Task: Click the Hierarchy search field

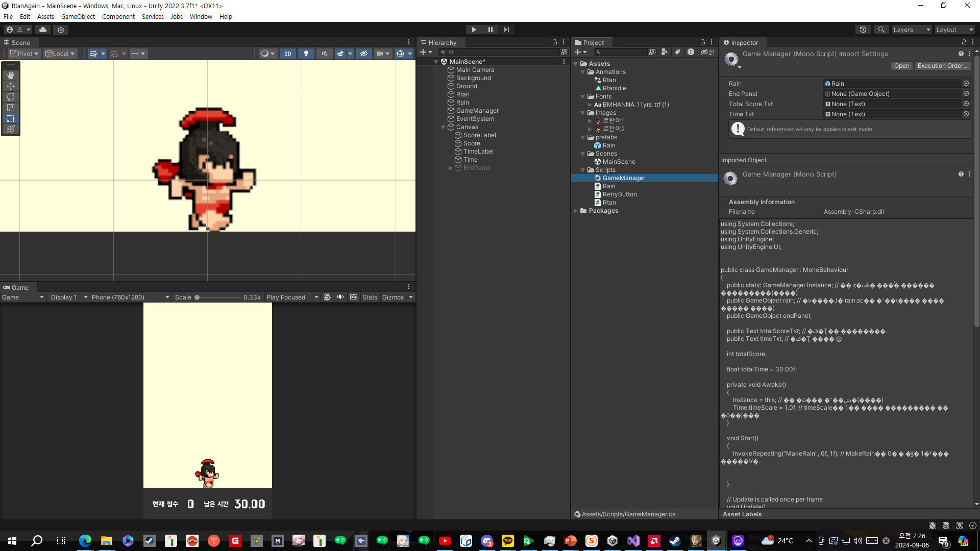Action: pyautogui.click(x=499, y=52)
